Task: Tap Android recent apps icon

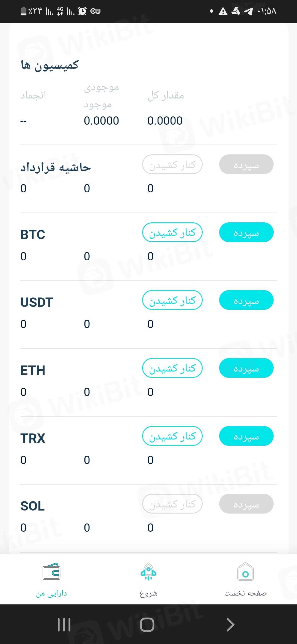Action: coord(64,624)
